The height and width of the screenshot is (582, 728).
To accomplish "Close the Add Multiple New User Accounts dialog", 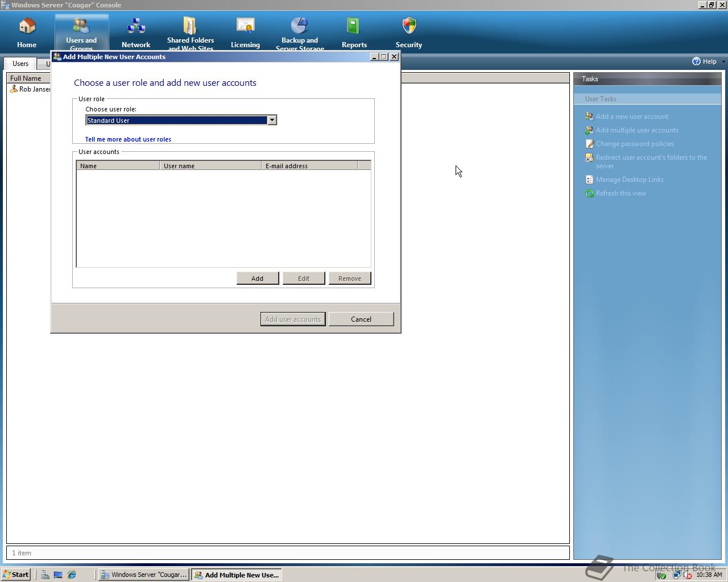I will click(x=394, y=57).
